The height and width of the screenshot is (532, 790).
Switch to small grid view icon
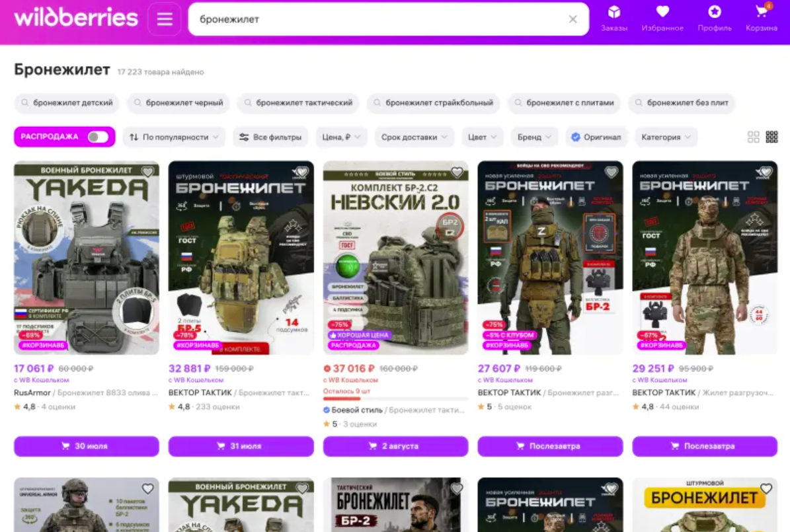(x=772, y=137)
